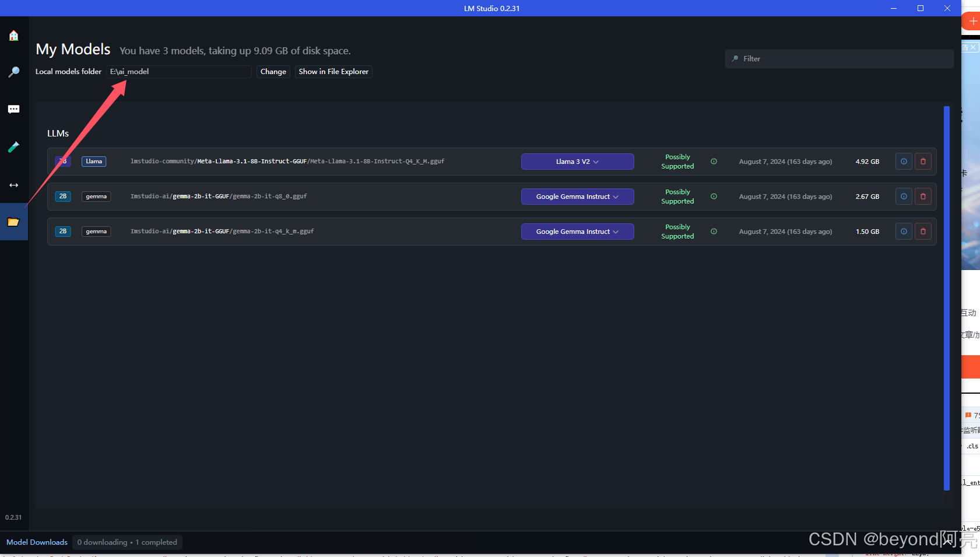This screenshot has height=557, width=980.
Task: Click the local models folder path field
Action: click(x=180, y=72)
